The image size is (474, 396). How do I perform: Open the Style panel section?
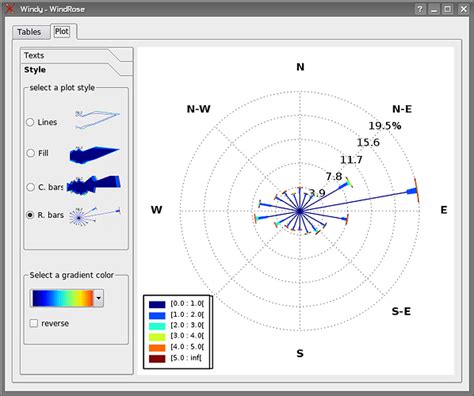click(77, 70)
